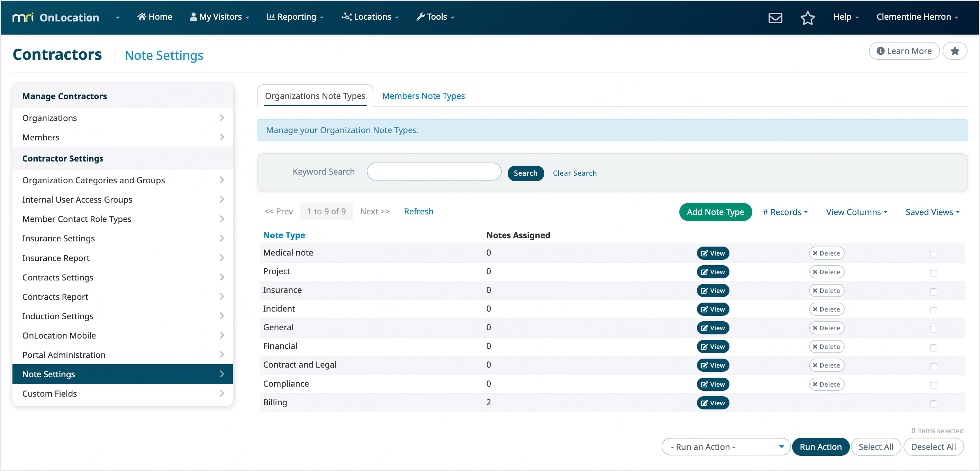
Task: Check the Contract and Legal row checkbox
Action: pos(933,366)
